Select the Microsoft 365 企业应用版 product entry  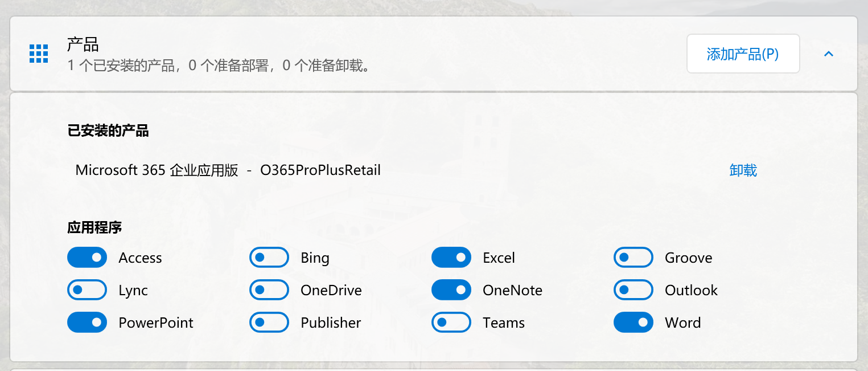(x=228, y=170)
